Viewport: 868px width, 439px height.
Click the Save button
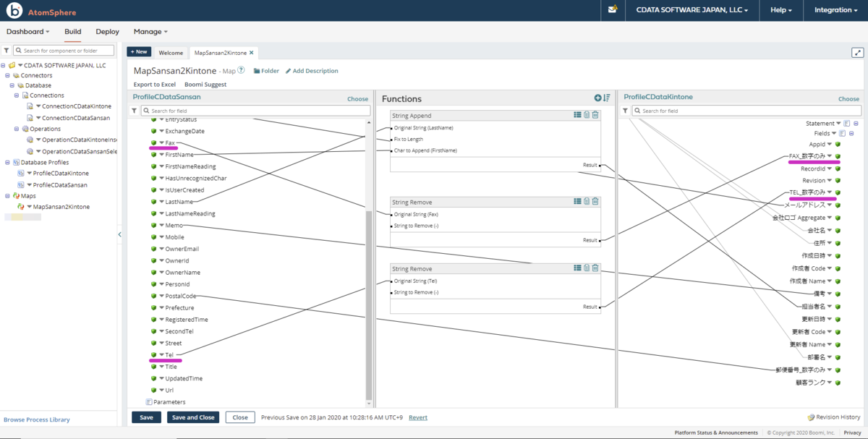tap(146, 417)
